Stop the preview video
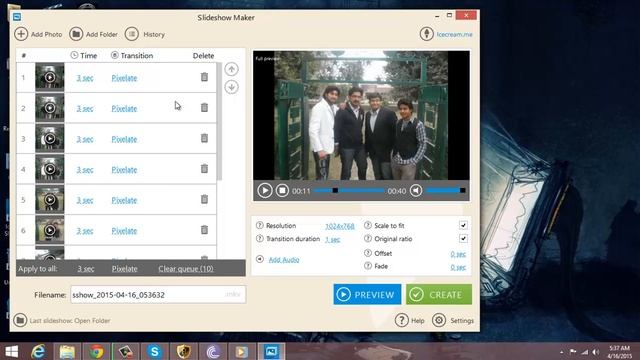Image resolution: width=640 pixels, height=360 pixels. 282,190
